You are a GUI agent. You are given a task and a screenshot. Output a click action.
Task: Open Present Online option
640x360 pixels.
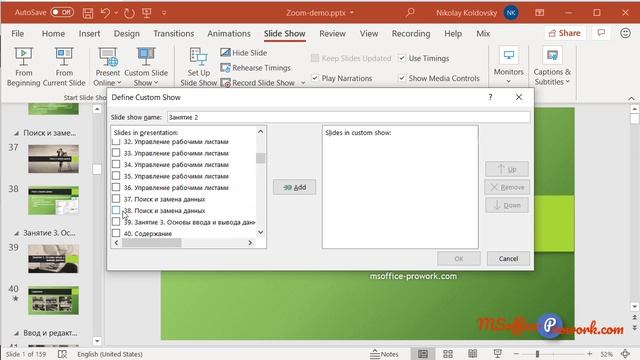point(108,67)
